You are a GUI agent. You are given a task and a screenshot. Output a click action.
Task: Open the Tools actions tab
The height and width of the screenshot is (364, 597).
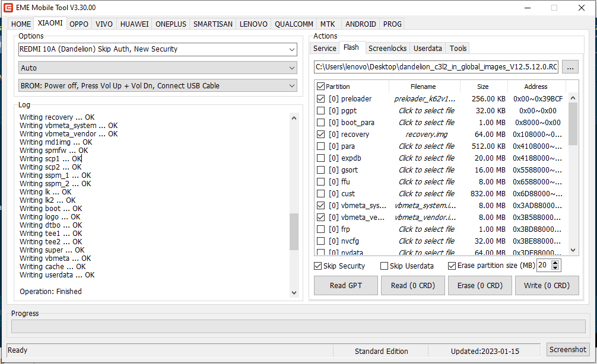(458, 48)
